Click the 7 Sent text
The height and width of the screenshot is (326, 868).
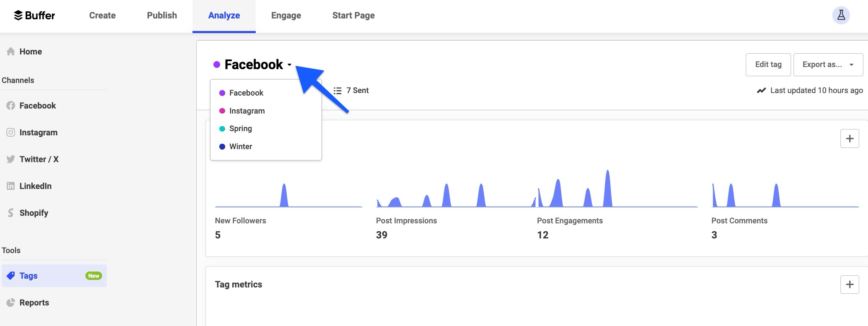coord(357,91)
